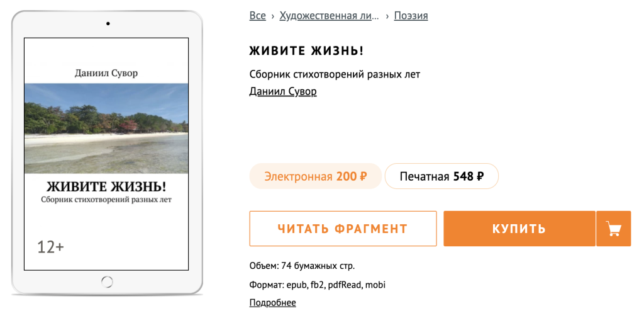Screen dimensions: 644x318
Task: Expand details via Подробнее link
Action: coord(272,303)
